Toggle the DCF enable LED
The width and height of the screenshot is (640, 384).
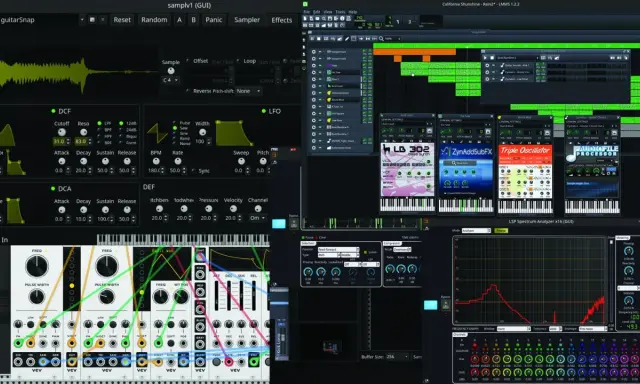click(53, 111)
